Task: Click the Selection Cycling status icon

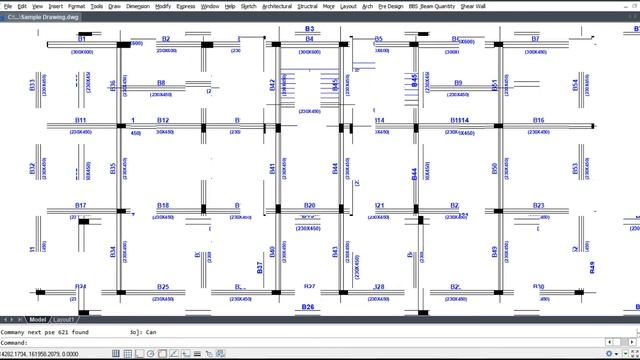Action: pos(220,353)
